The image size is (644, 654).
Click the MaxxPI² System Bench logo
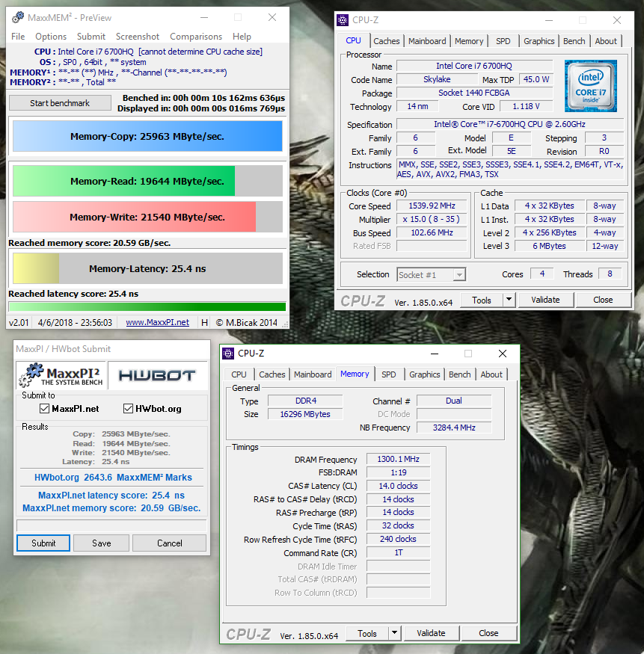[61, 375]
